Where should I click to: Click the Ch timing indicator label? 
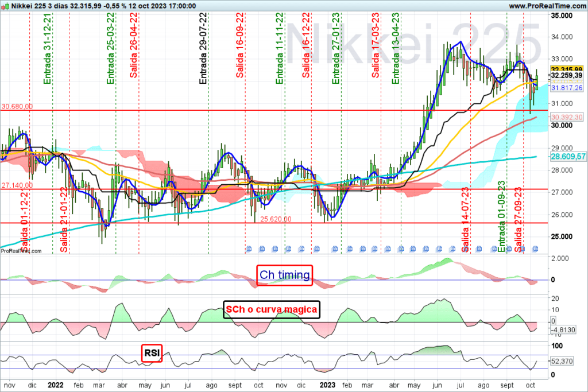[285, 275]
